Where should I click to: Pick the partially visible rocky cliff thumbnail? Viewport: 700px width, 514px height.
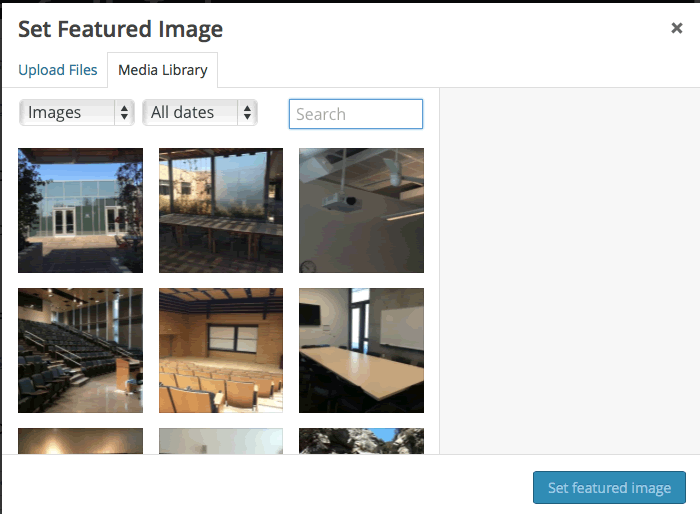361,441
